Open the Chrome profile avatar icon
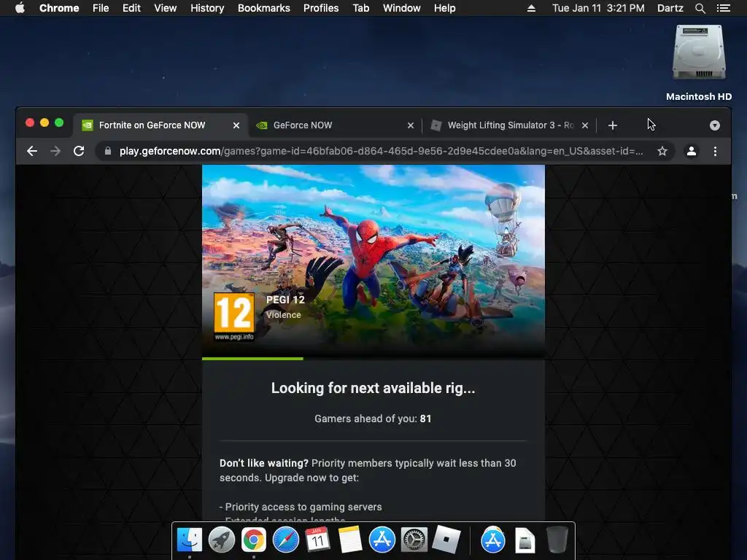The width and height of the screenshot is (747, 560). pos(692,151)
